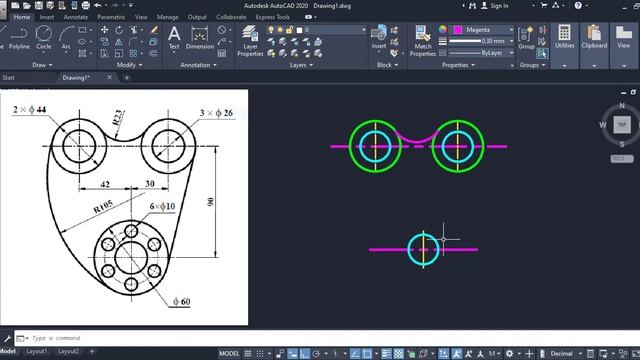Activate the Trim tool in Modify panel

[133, 30]
